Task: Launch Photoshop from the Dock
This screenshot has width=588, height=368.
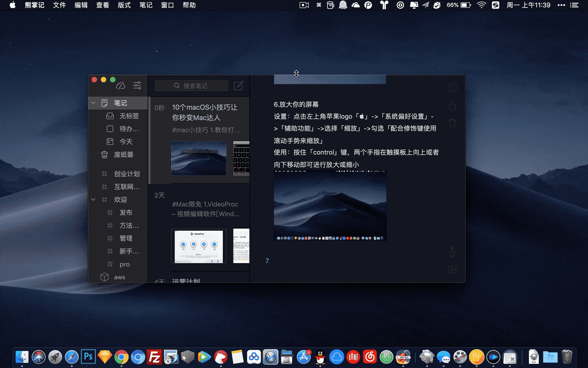Action: click(88, 357)
